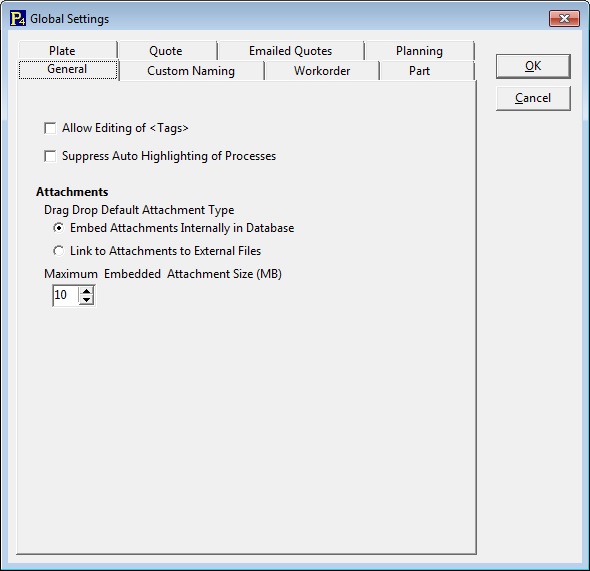Viewport: 590px width, 571px height.
Task: Increase maximum attachment size with up arrow
Action: tap(87, 291)
